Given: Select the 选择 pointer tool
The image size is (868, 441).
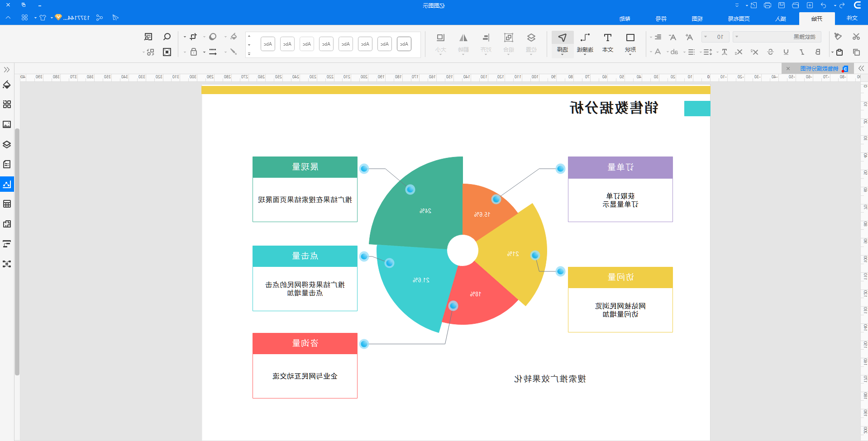Looking at the screenshot, I should point(562,43).
